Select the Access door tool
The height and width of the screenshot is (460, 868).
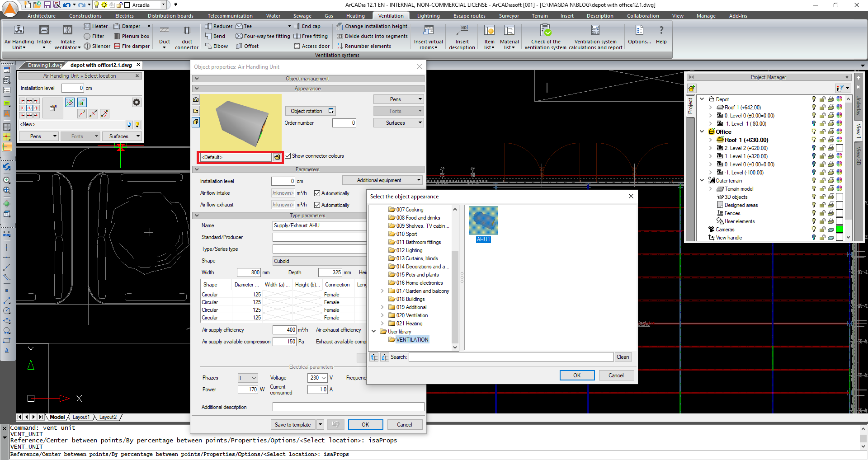312,46
